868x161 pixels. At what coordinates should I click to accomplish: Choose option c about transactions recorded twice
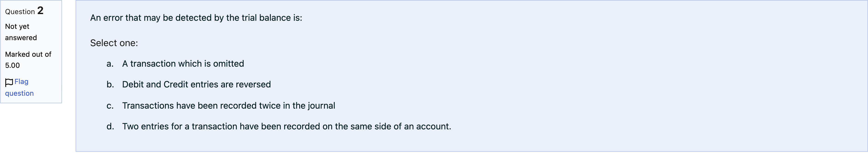pyautogui.click(x=228, y=105)
